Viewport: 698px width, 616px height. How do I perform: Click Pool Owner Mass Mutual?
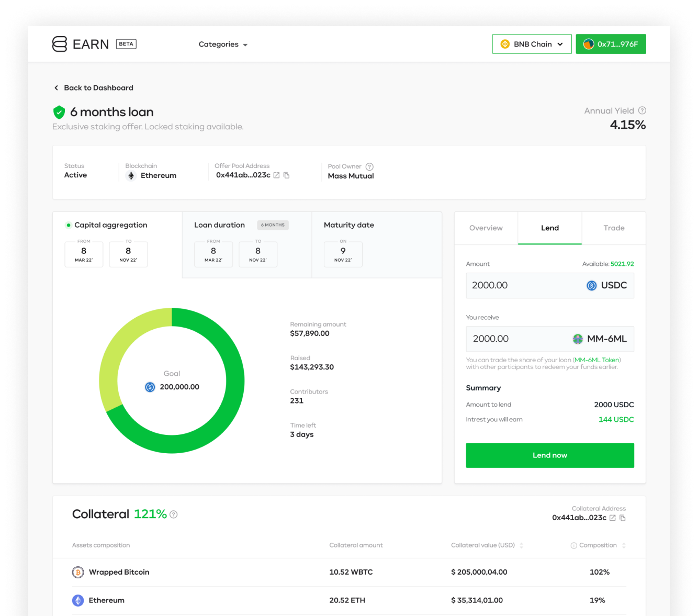[351, 176]
